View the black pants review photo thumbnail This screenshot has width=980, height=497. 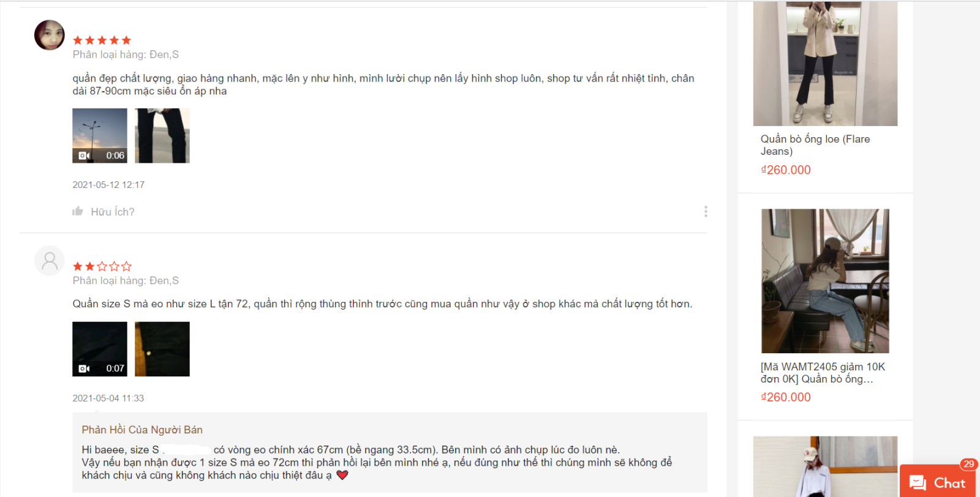[162, 136]
